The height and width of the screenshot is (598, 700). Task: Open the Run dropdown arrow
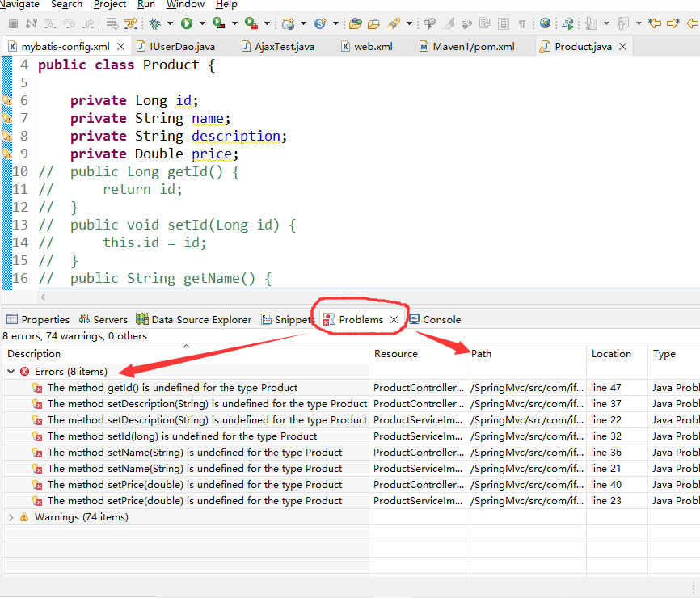pyautogui.click(x=202, y=23)
